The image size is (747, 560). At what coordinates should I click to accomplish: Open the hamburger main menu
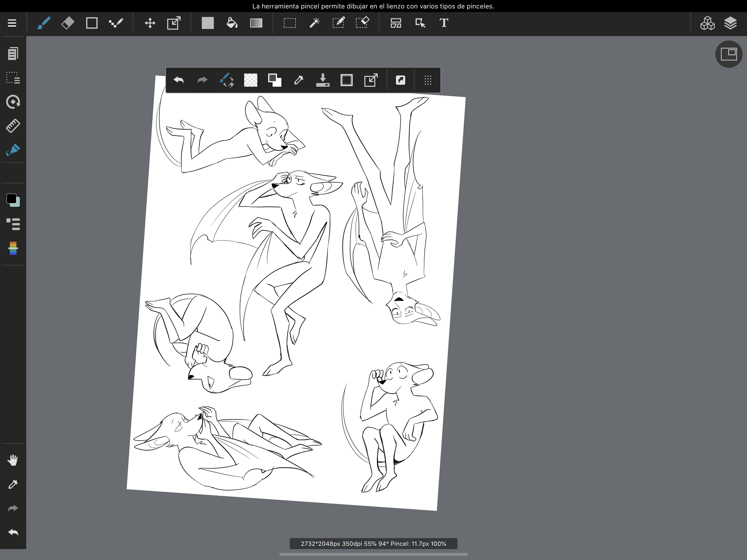point(12,23)
